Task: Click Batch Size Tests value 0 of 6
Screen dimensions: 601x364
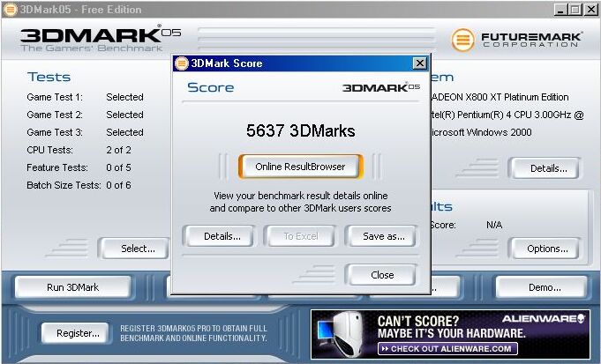Action: pyautogui.click(x=118, y=185)
